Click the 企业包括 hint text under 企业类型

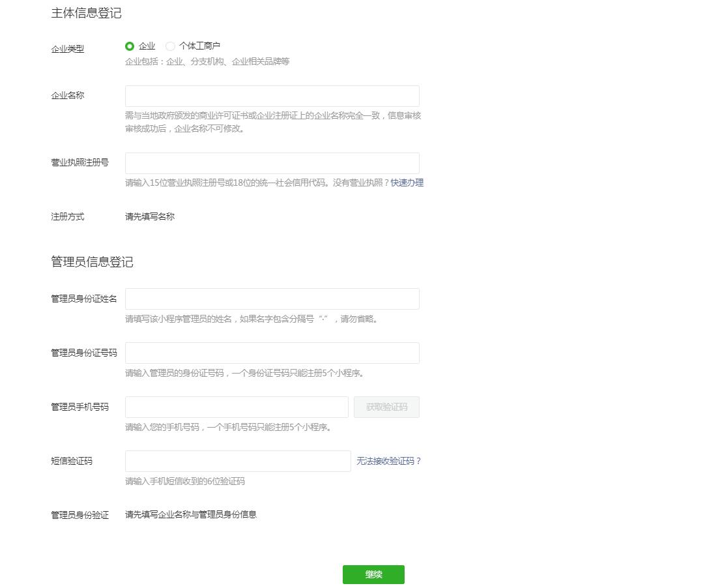pos(207,62)
